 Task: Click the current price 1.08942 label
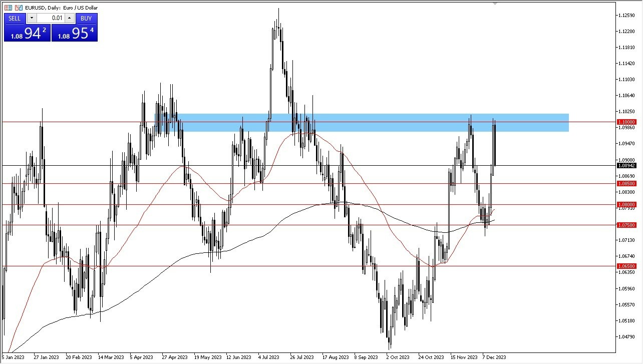626,165
